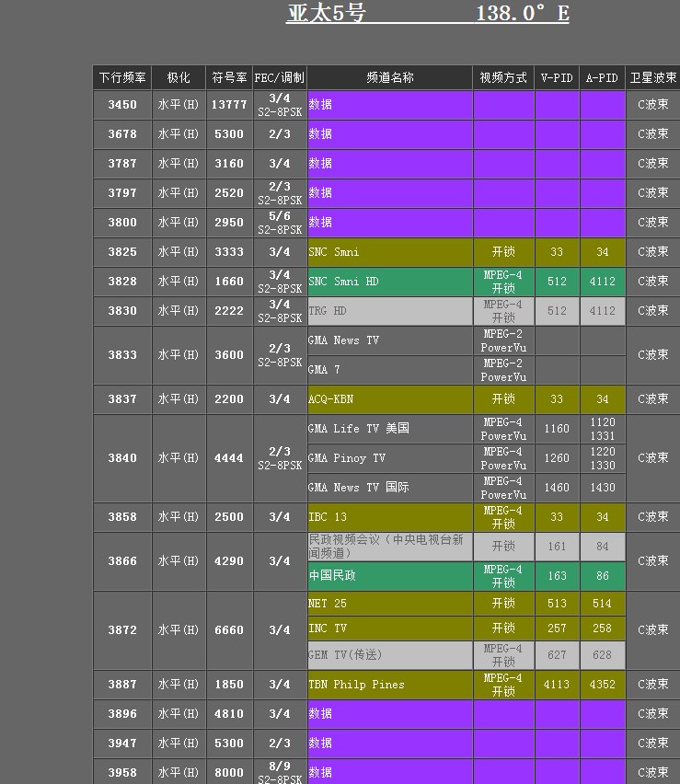This screenshot has height=784, width=680.
Task: Choose the GMA Pinoy TV channel
Action: (347, 458)
